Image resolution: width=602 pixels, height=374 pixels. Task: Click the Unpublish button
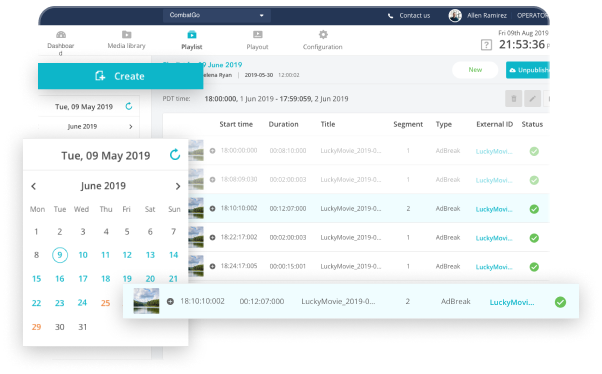[528, 70]
